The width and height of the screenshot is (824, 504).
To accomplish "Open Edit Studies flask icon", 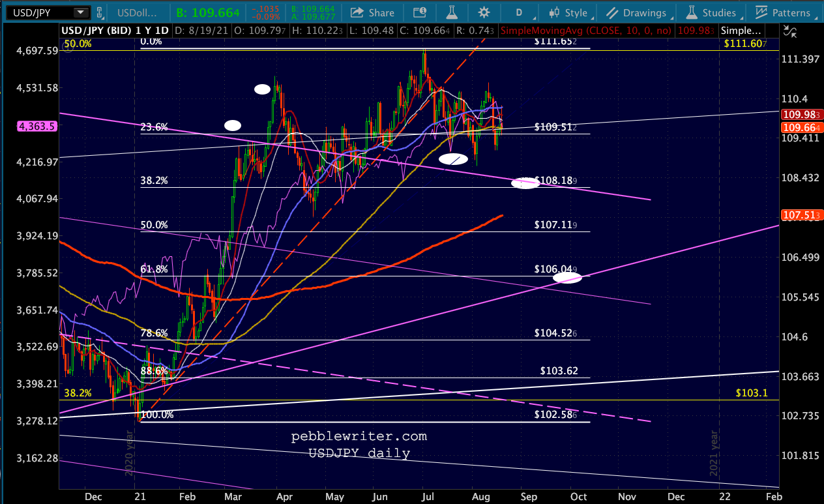I will coord(450,12).
